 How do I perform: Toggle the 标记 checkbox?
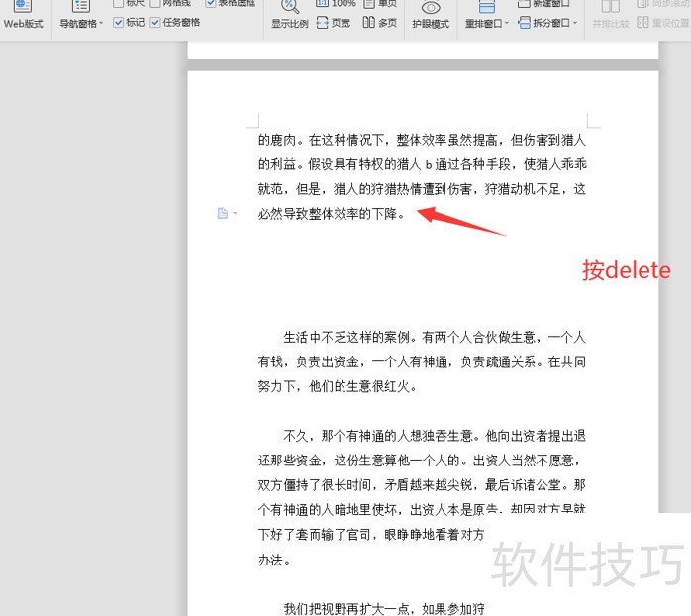point(120,23)
